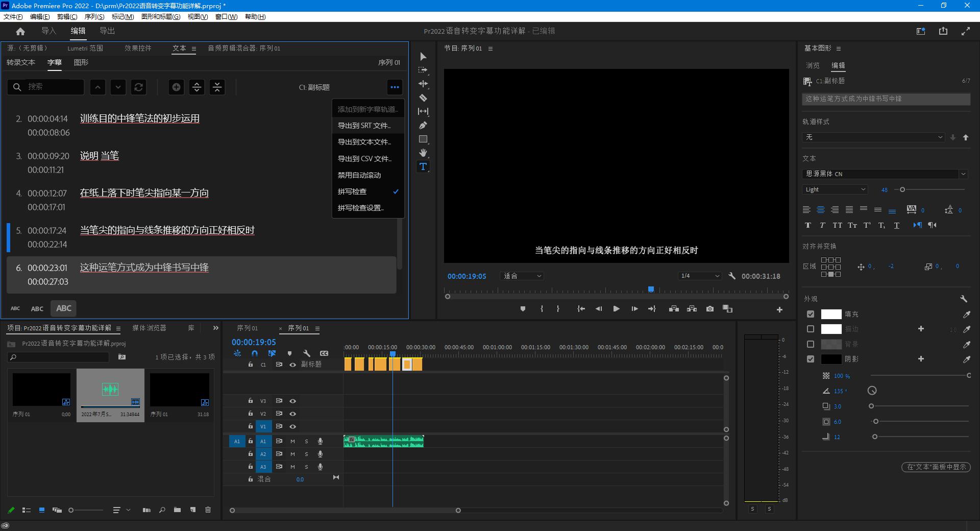This screenshot has height=531, width=980.
Task: Expand hidden project panel tabs chevrons
Action: [x=215, y=328]
